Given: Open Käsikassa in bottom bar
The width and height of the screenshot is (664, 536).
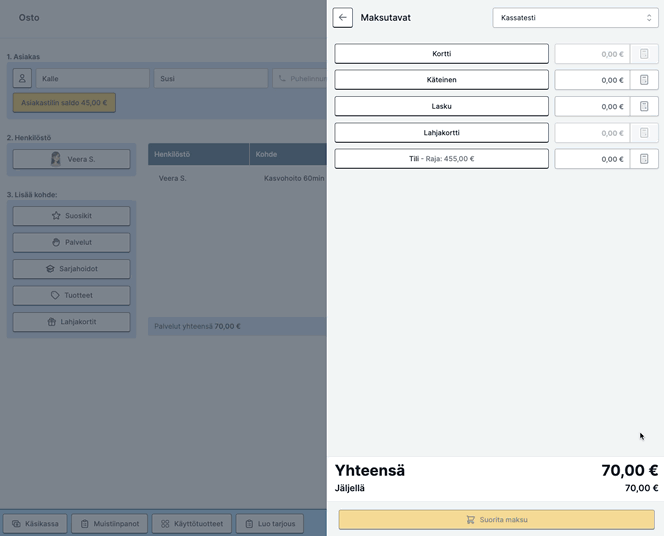Looking at the screenshot, I should [x=35, y=524].
